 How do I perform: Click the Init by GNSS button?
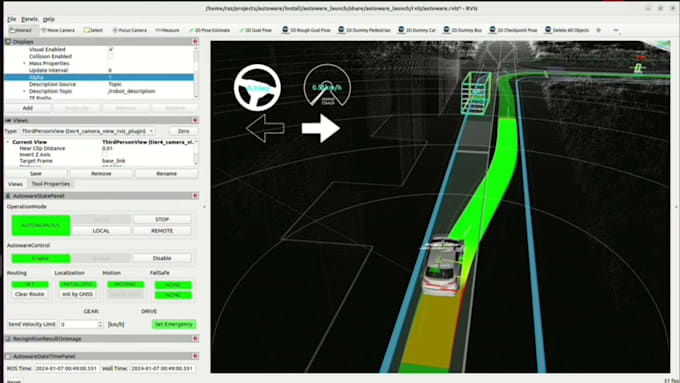(77, 294)
